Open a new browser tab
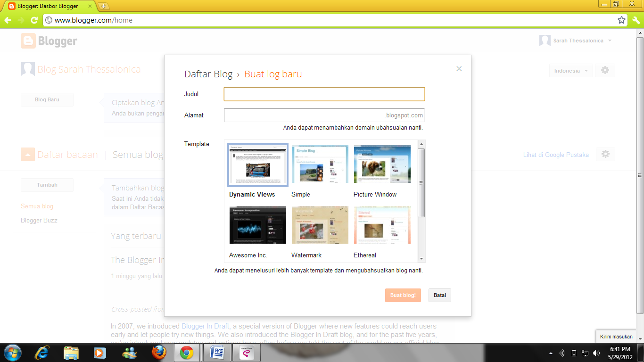644x362 pixels. coord(104,6)
